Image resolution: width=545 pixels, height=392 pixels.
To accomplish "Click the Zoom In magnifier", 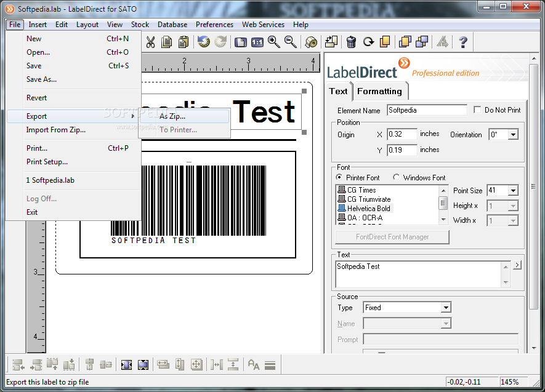I will click(274, 42).
